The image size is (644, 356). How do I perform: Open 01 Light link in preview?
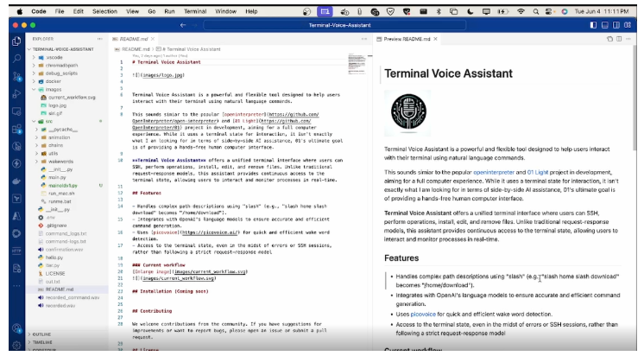(x=538, y=172)
